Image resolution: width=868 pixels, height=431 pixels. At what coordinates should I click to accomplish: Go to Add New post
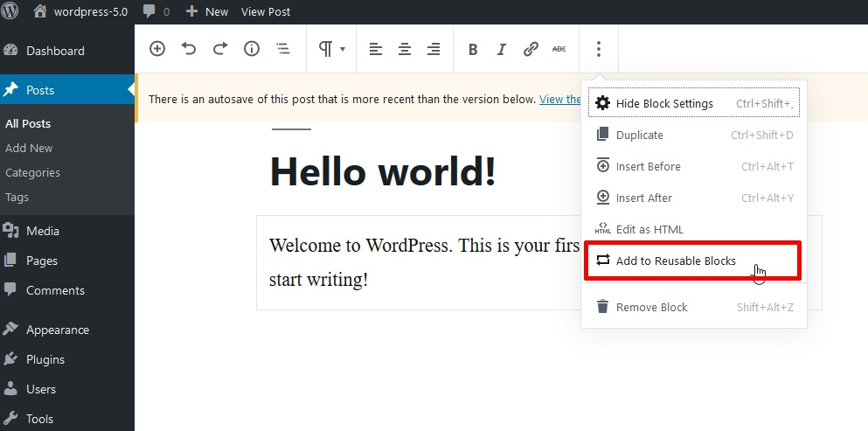point(29,148)
